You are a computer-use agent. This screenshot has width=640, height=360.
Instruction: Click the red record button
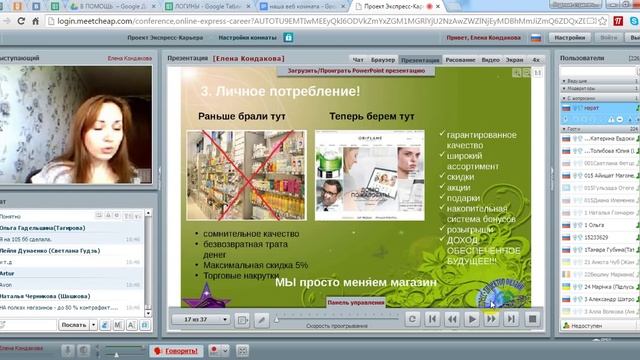point(213,350)
